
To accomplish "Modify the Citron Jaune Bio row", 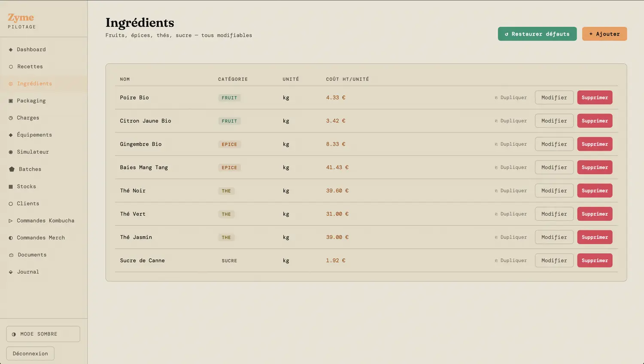I will pyautogui.click(x=554, y=121).
